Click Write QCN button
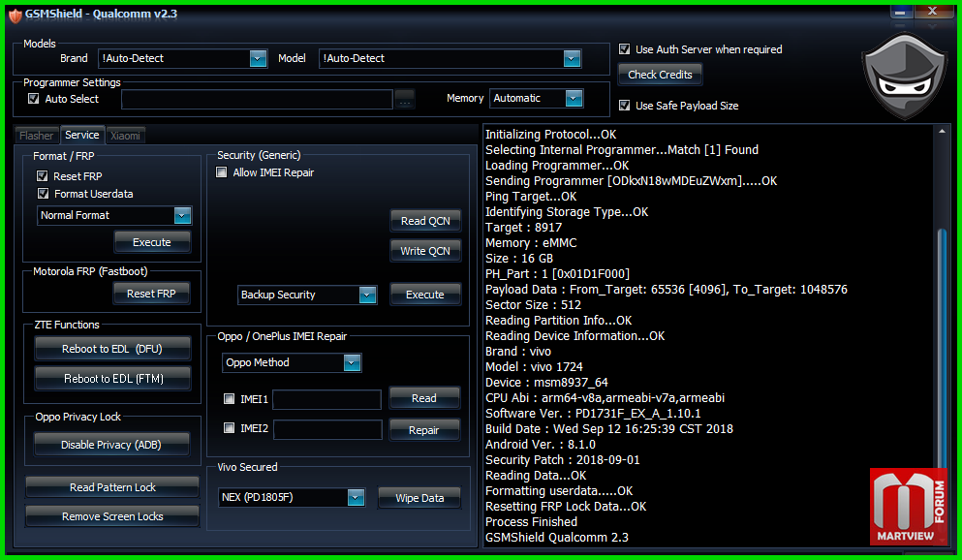The height and width of the screenshot is (560, 962). click(x=425, y=251)
